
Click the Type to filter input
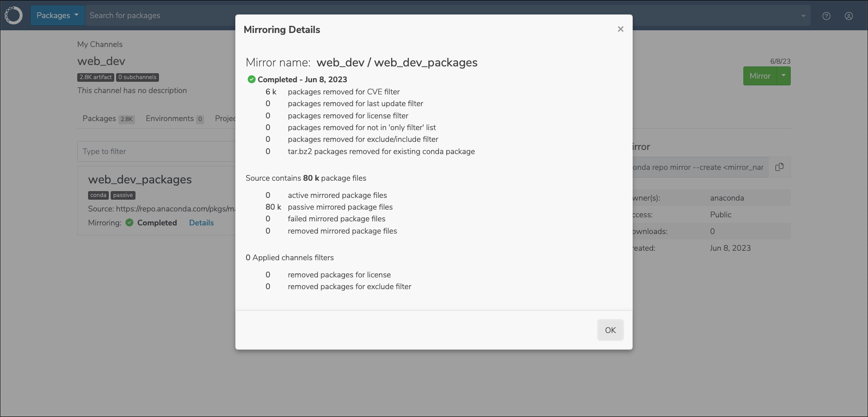(157, 151)
